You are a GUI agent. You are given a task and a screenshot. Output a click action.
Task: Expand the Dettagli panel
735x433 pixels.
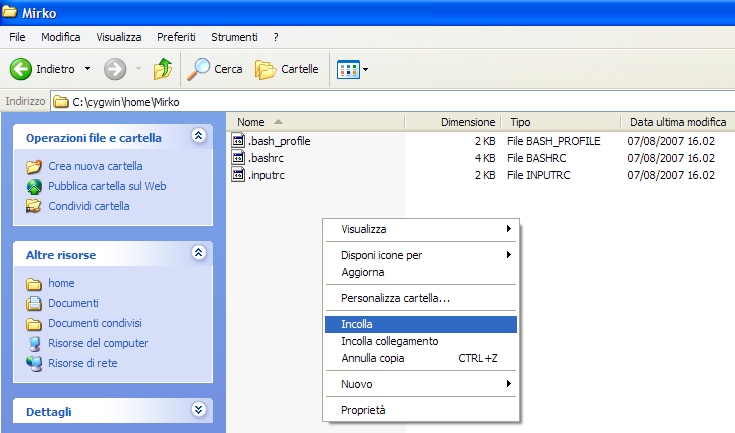coord(198,410)
